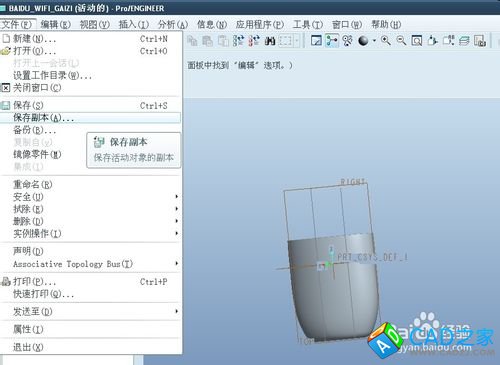Expand the 拭除(E) submenu arrow
500x365 pixels.
pyautogui.click(x=177, y=209)
